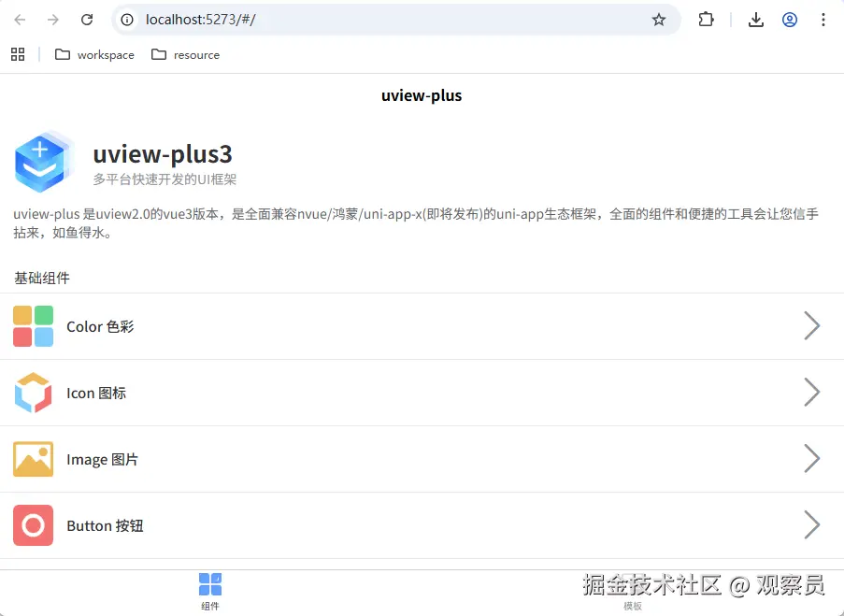844x616 pixels.
Task: Click the 基础组件 section header
Action: click(42, 278)
